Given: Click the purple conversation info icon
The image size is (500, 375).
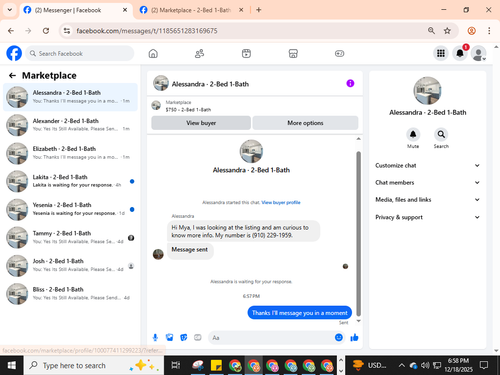Looking at the screenshot, I should 350,83.
